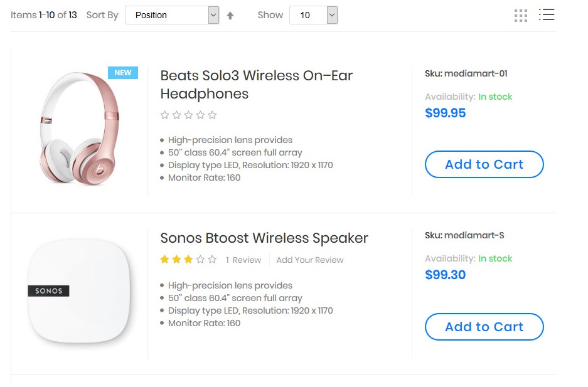Click the Sonos three-star rating

click(x=188, y=259)
